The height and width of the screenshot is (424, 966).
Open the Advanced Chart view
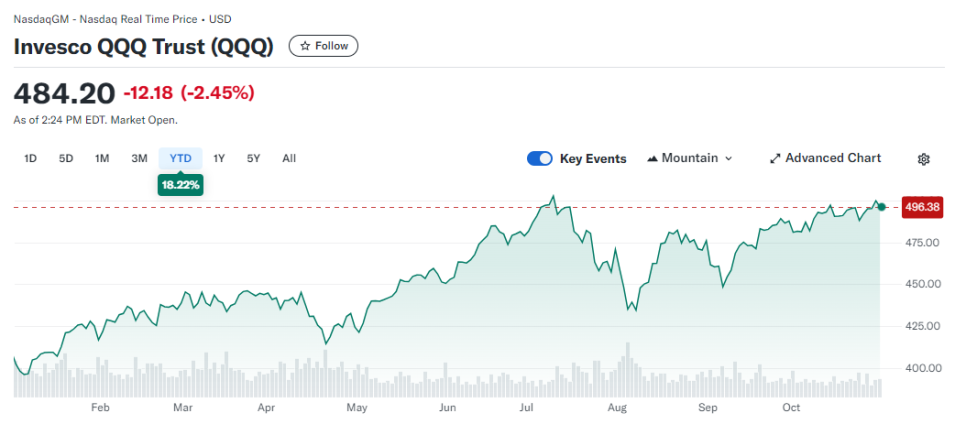[826, 158]
